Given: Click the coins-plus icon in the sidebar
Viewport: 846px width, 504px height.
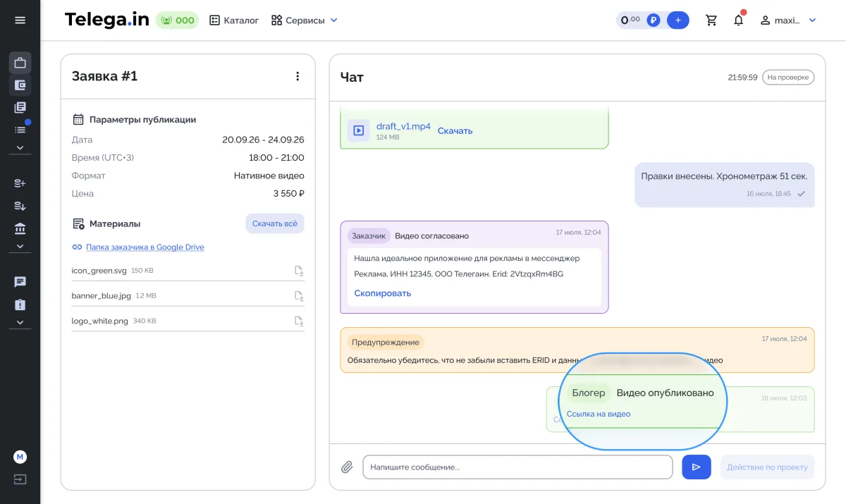Looking at the screenshot, I should (x=20, y=183).
